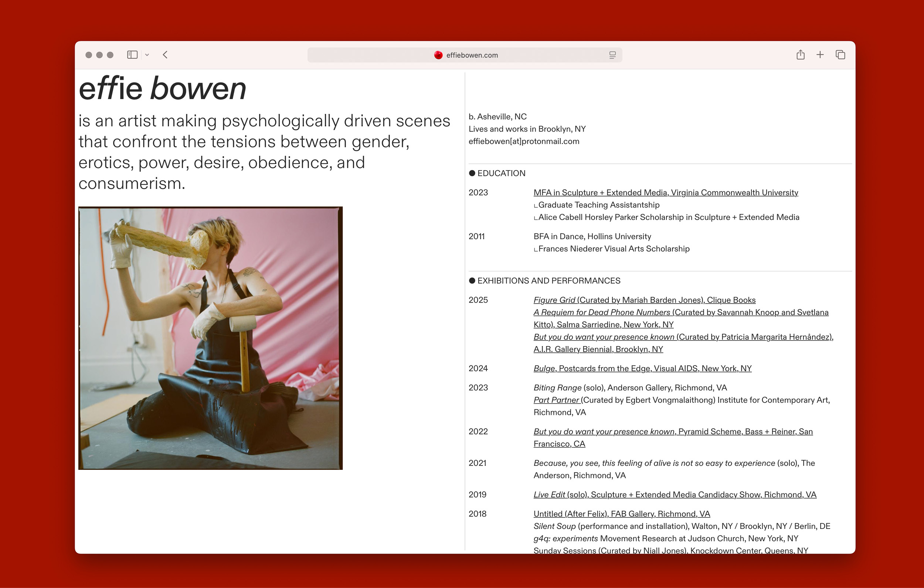This screenshot has width=924, height=588.
Task: Open the Share sheet icon
Action: coord(801,55)
